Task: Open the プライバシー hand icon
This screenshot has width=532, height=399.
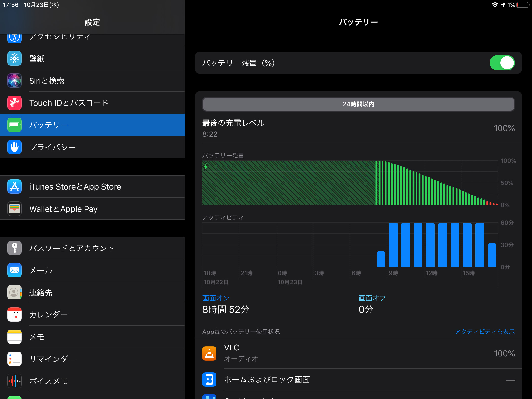Action: point(14,147)
